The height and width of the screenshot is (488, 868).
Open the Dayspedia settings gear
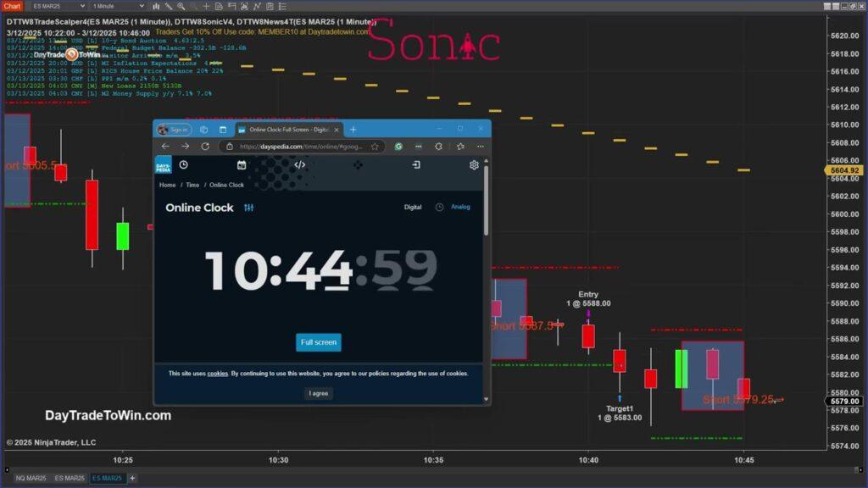click(473, 164)
